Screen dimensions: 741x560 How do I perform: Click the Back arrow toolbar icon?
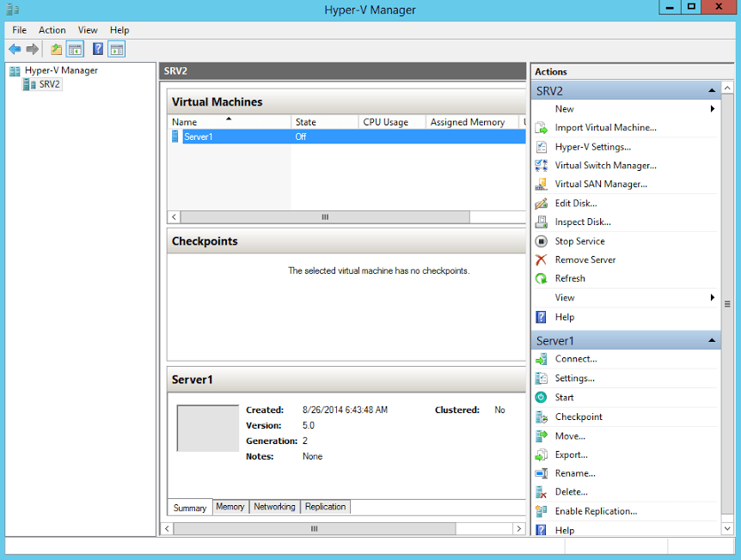point(15,49)
